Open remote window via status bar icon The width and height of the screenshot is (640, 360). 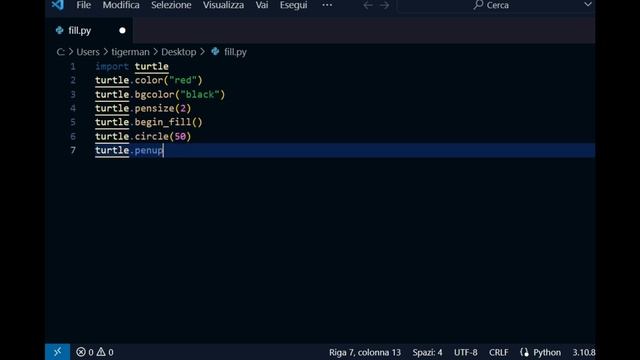click(x=57, y=352)
